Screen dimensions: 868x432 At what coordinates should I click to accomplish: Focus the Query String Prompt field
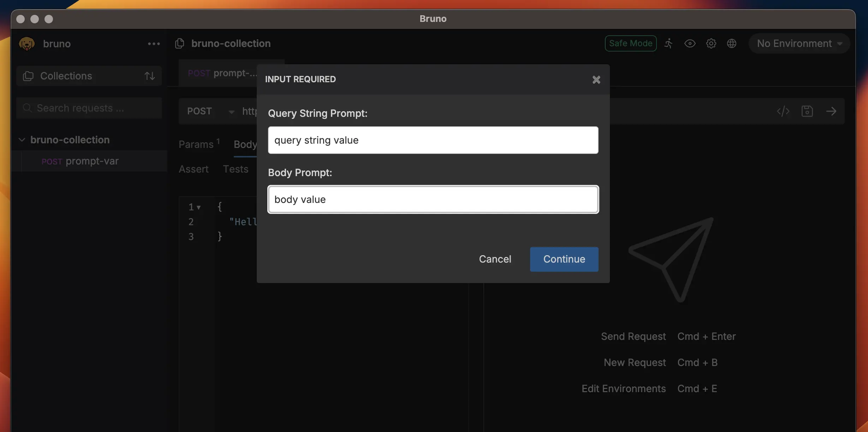point(433,140)
